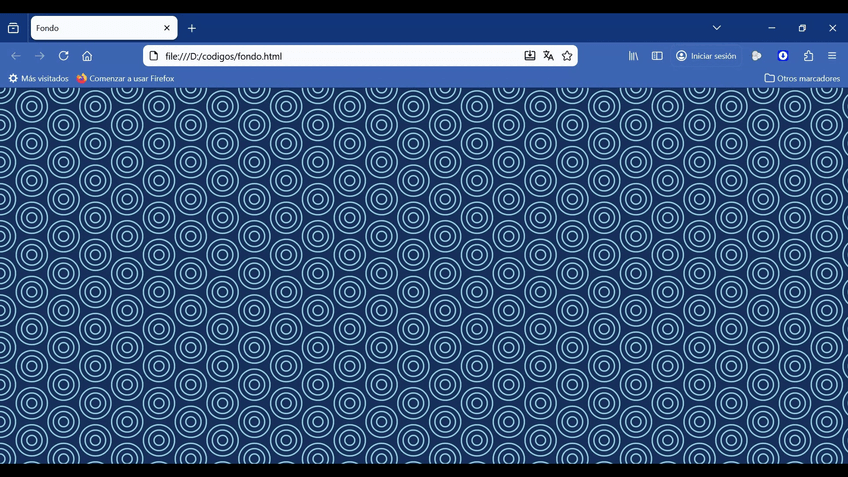Open the toolbar extension icon beside Iniciar sesión

(x=757, y=56)
